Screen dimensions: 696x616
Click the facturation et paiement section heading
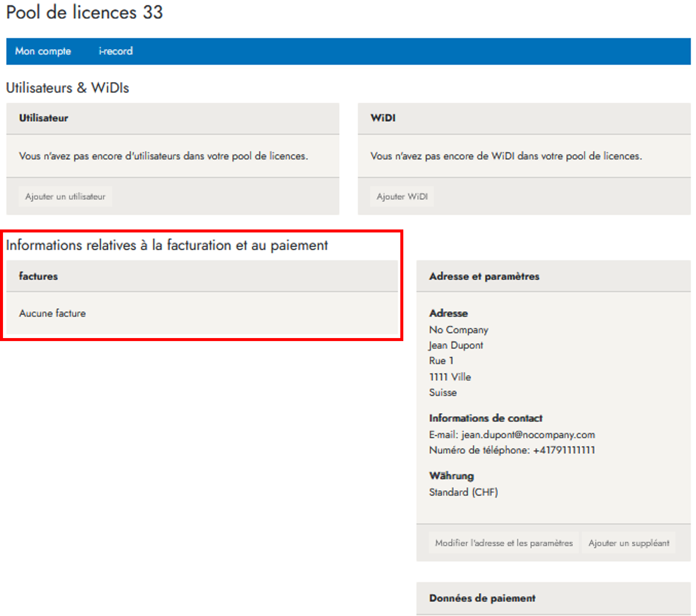pyautogui.click(x=167, y=245)
